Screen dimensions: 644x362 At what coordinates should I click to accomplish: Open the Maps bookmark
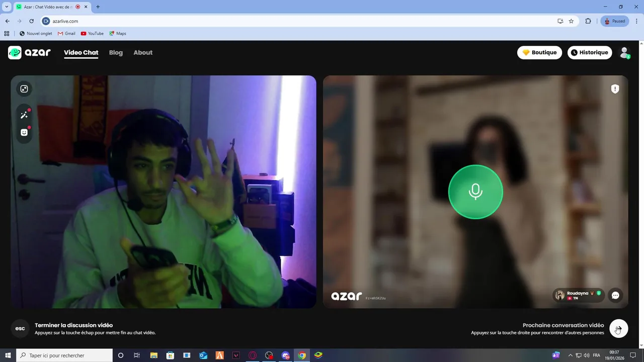(118, 34)
